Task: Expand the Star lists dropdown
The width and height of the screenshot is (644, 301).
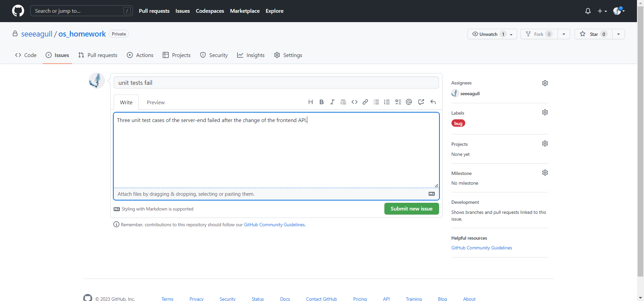Action: (619, 34)
